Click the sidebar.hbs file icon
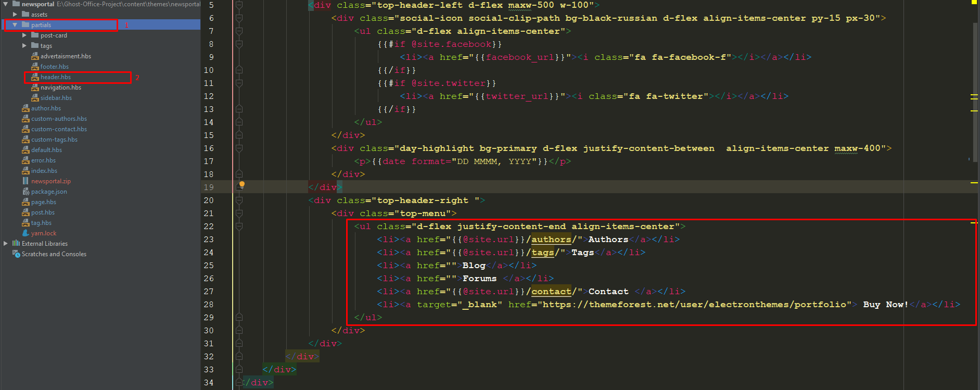The image size is (980, 390). (35, 98)
